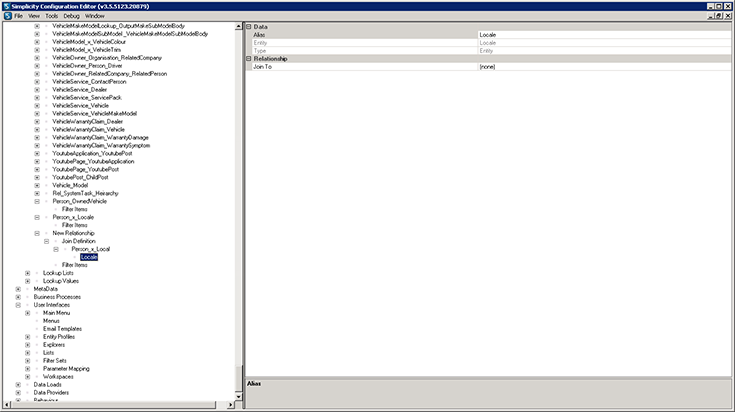Select the Menus tree item

tap(51, 321)
